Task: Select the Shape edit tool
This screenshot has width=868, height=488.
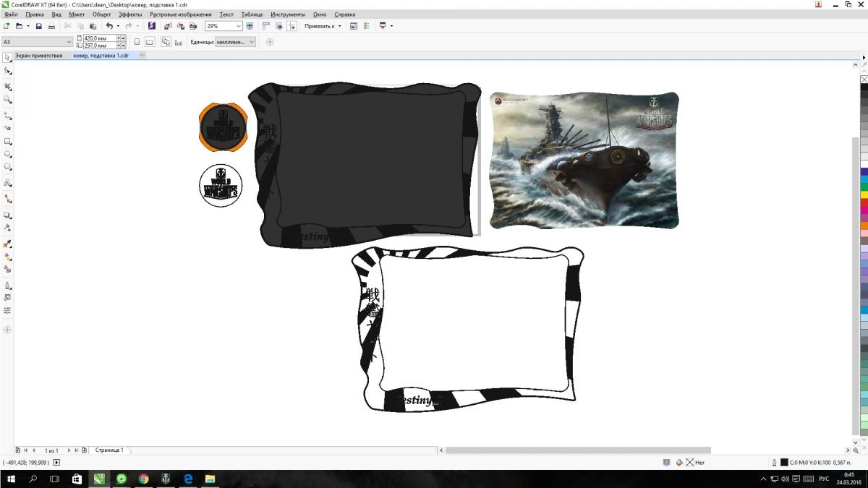Action: 7,71
